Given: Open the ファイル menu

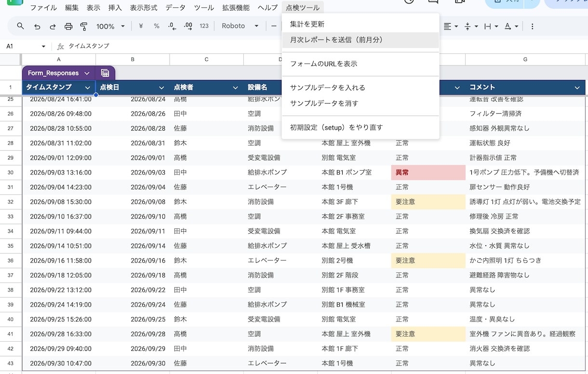Looking at the screenshot, I should pyautogui.click(x=43, y=8).
